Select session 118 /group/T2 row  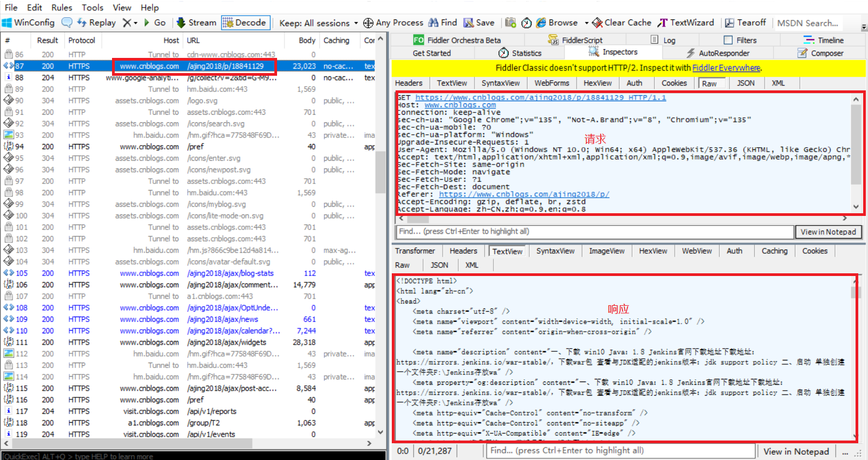click(x=189, y=423)
